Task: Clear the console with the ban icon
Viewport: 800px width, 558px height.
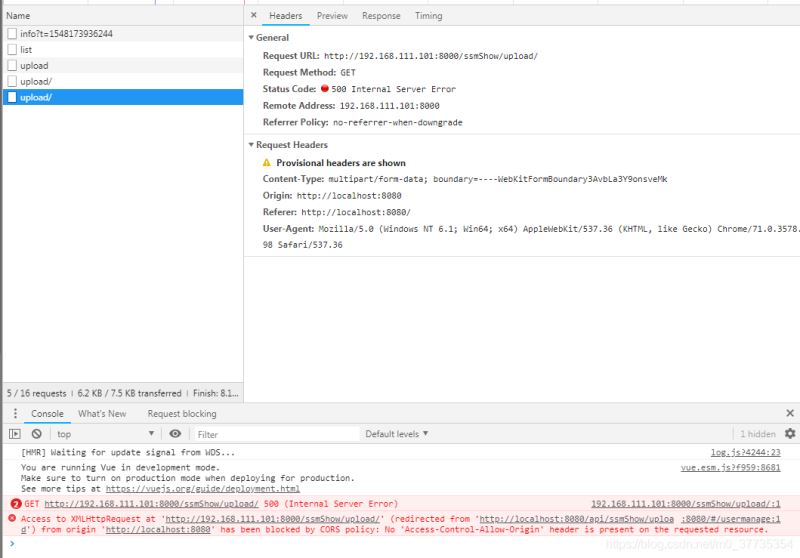Action: click(x=36, y=434)
